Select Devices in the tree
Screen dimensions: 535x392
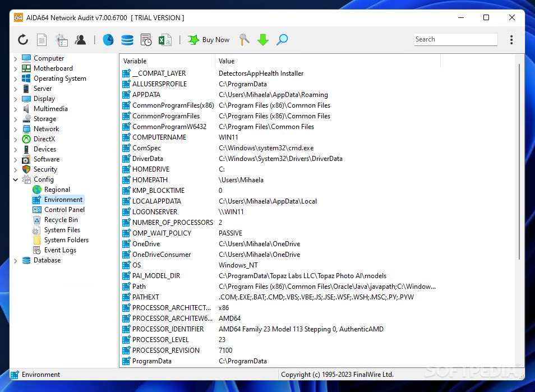coord(45,149)
